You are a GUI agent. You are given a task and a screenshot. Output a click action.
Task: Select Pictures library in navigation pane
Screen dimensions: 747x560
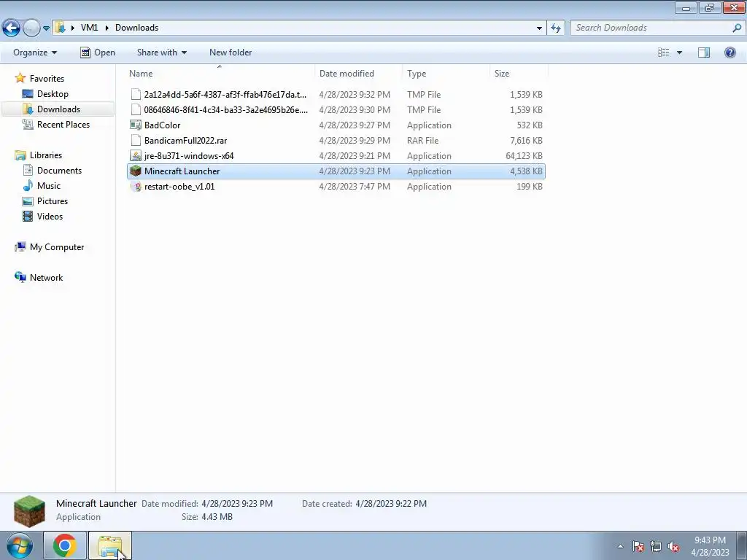53,201
